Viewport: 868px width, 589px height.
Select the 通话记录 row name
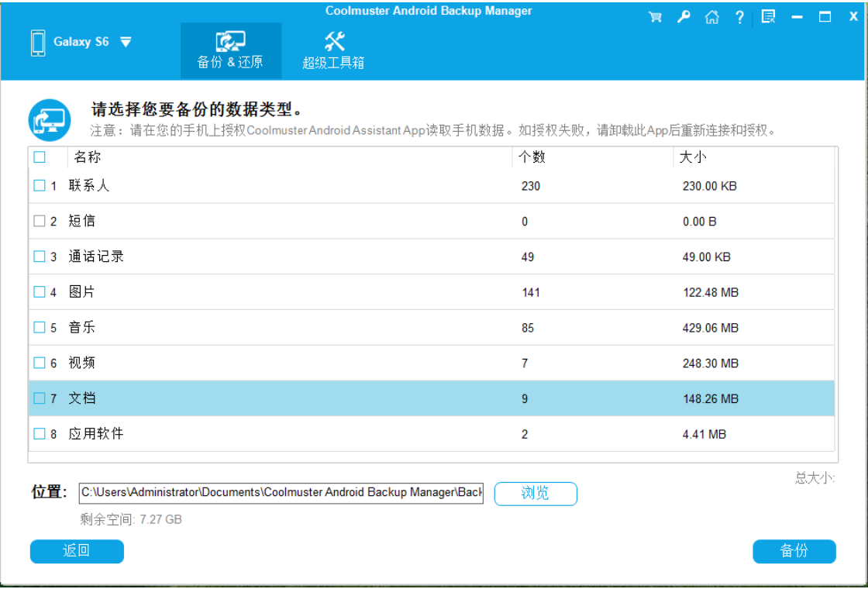(x=96, y=257)
